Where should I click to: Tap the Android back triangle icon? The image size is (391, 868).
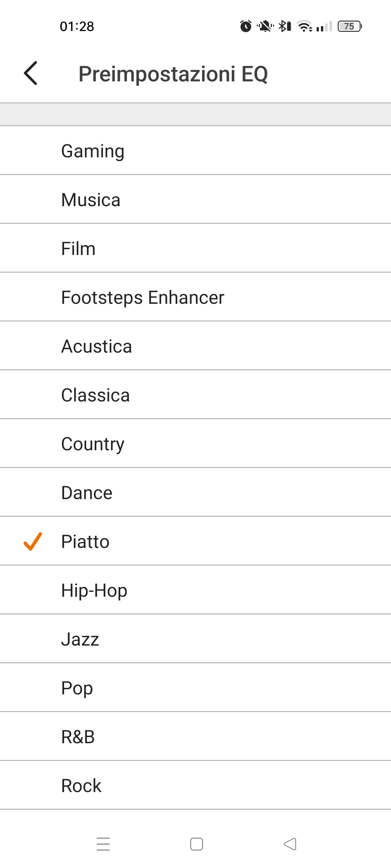point(290,844)
